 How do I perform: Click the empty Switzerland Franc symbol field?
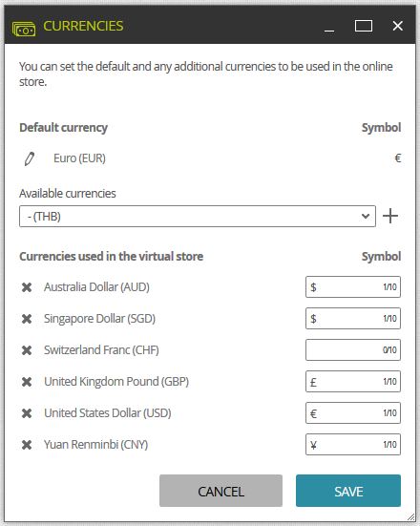click(353, 350)
